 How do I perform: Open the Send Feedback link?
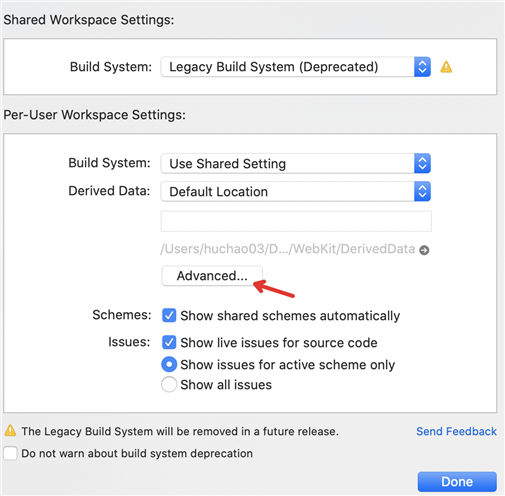tap(456, 431)
